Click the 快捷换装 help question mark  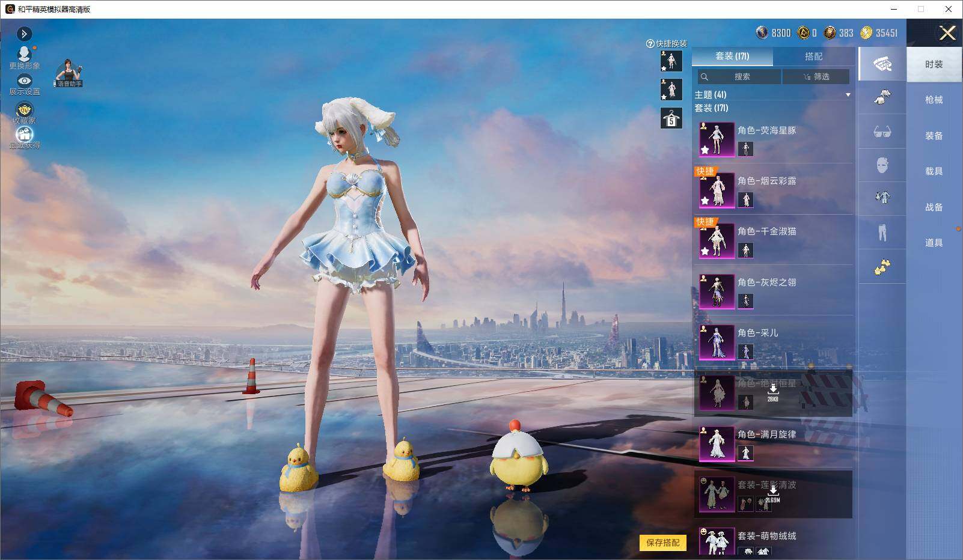(x=650, y=44)
